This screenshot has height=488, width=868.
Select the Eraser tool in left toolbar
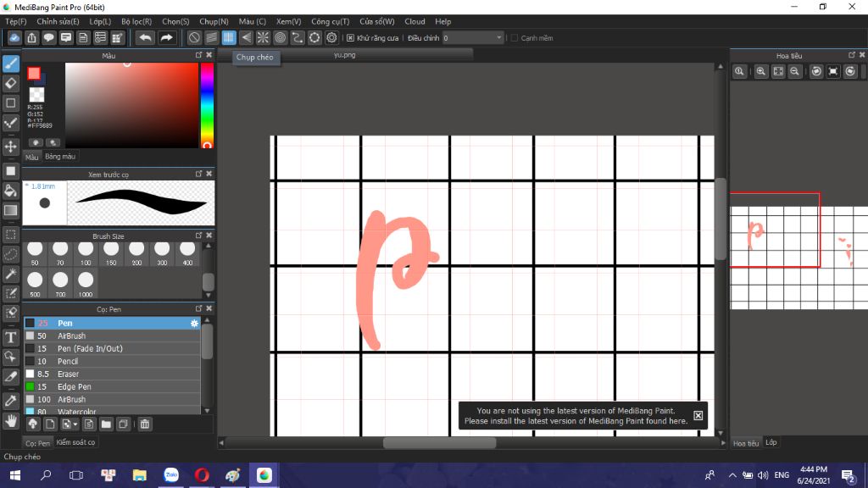click(x=10, y=83)
